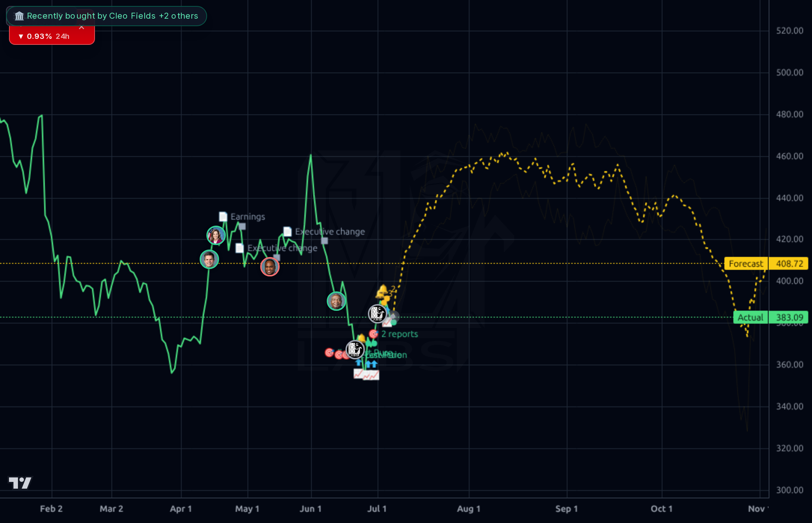812x523 pixels.
Task: Click the woman politician avatar marker
Action: [216, 235]
